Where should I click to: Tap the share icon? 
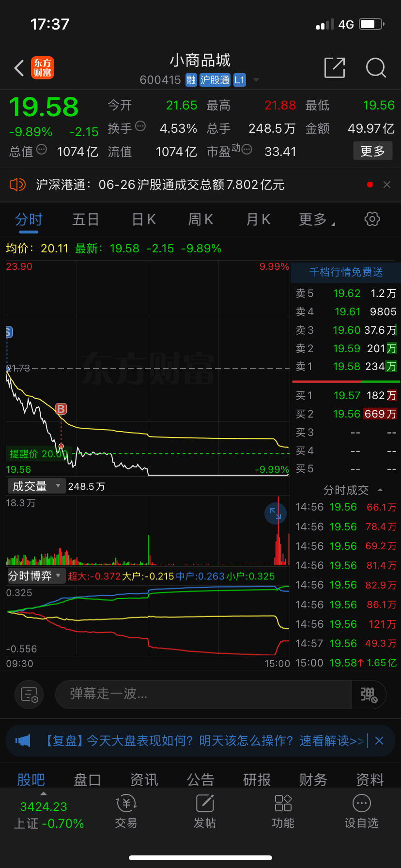pyautogui.click(x=335, y=67)
